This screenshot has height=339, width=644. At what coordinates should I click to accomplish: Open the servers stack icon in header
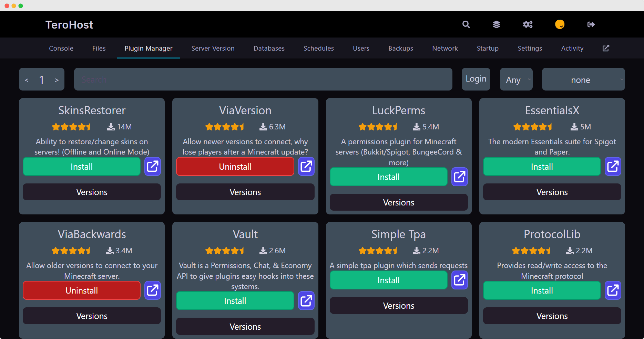(496, 24)
